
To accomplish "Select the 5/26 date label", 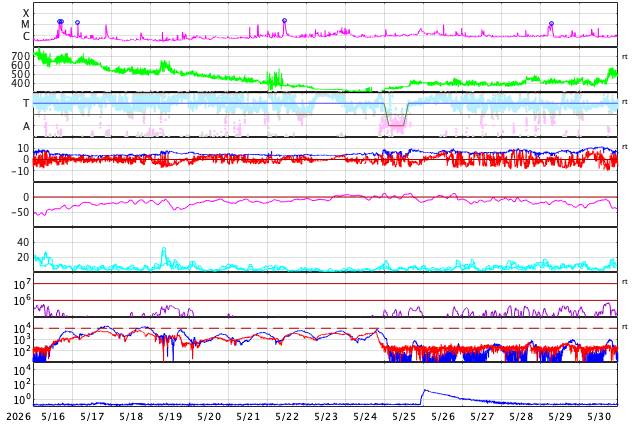I will point(443,417).
